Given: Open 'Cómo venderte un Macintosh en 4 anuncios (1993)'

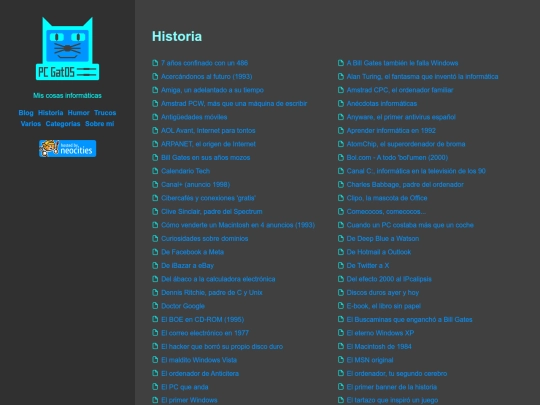Looking at the screenshot, I should pyautogui.click(x=238, y=225).
